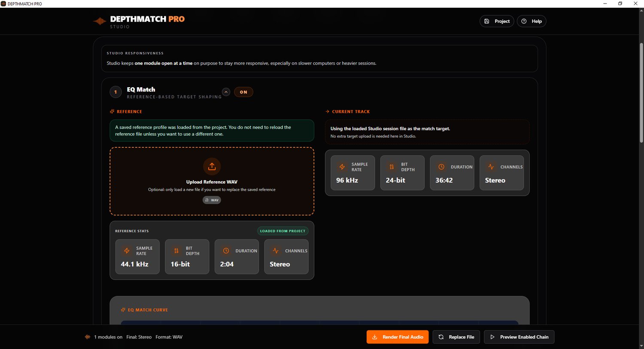The width and height of the screenshot is (644, 349).
Task: Click the 'REFERENCE-BASED TARGET SHAPING' subtitle
Action: pos(174,97)
